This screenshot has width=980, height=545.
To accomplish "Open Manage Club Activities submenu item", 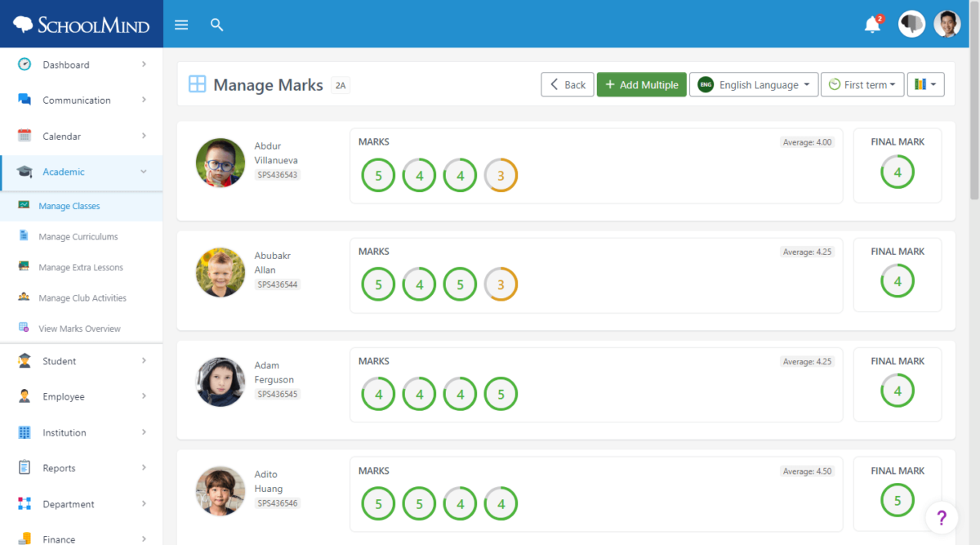I will click(x=82, y=297).
